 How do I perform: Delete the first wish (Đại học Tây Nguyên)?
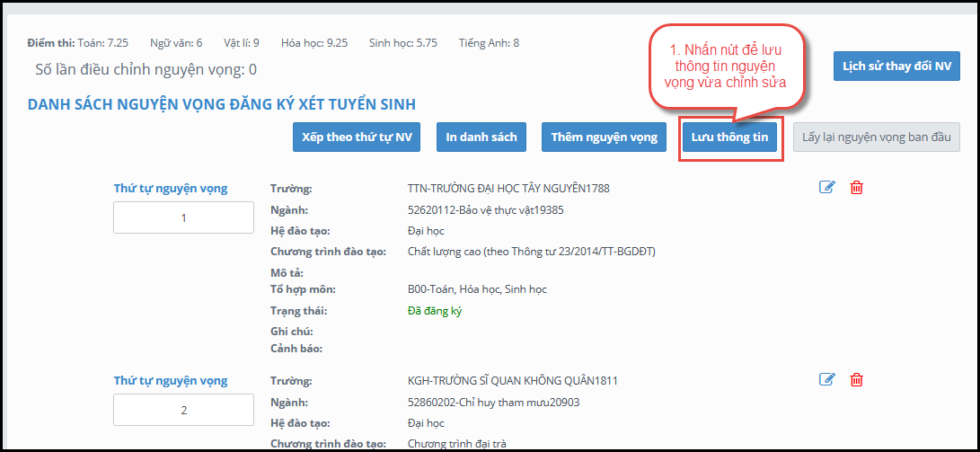coord(857,187)
